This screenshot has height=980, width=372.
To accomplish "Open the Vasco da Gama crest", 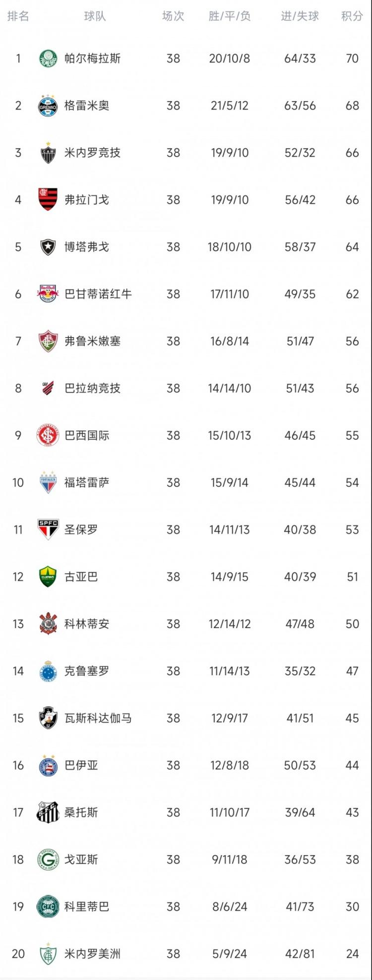I will point(48,718).
